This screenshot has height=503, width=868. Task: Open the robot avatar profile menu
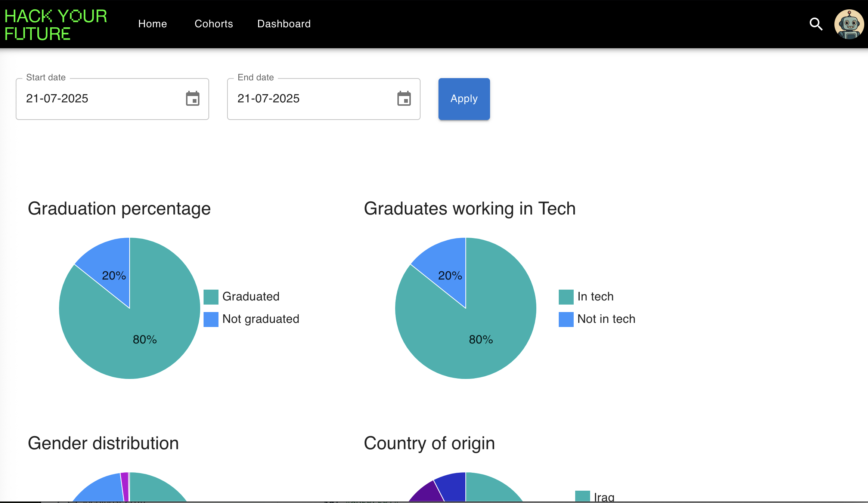coord(849,24)
